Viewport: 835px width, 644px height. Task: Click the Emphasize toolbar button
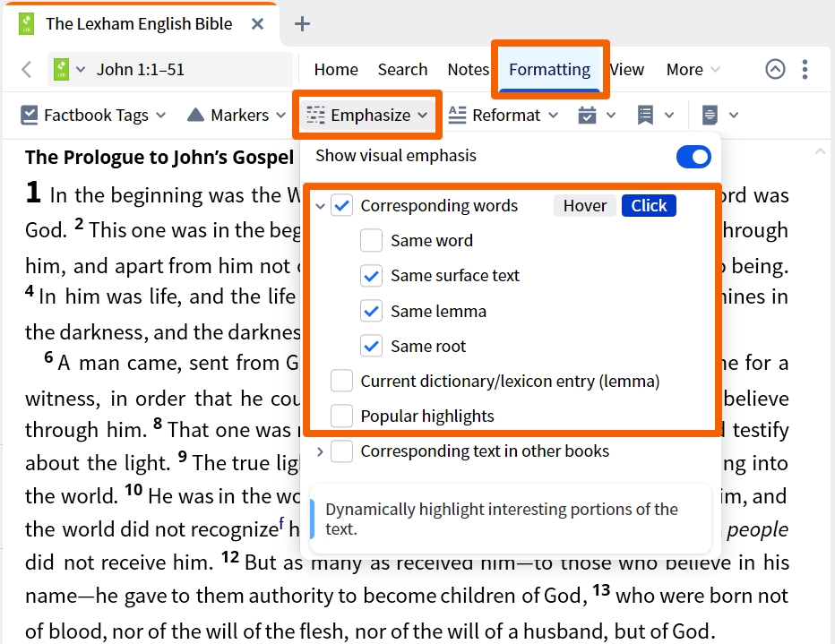pyautogui.click(x=367, y=115)
